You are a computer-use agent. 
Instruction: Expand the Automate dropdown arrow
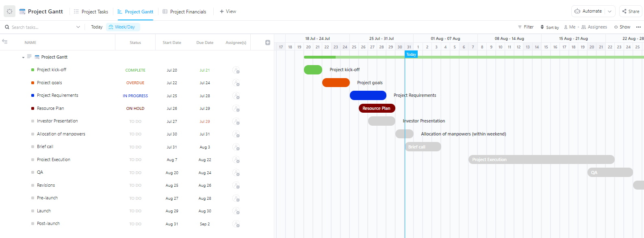pyautogui.click(x=609, y=11)
